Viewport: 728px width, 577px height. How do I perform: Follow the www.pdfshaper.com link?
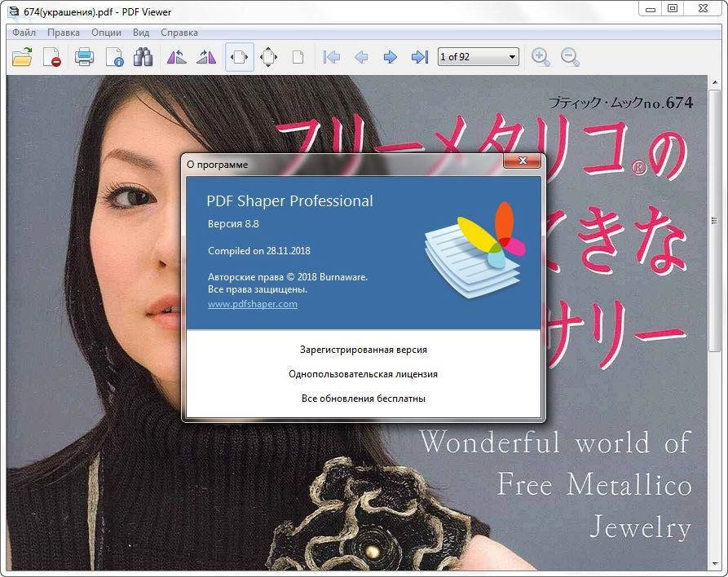(x=253, y=304)
